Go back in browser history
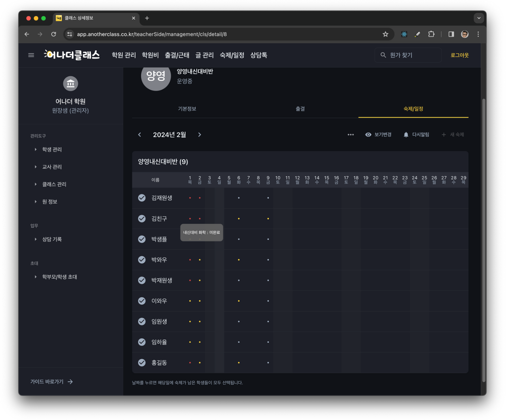 point(27,34)
